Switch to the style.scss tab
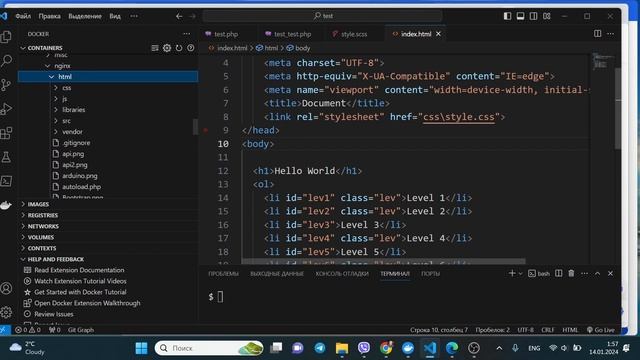 point(354,34)
